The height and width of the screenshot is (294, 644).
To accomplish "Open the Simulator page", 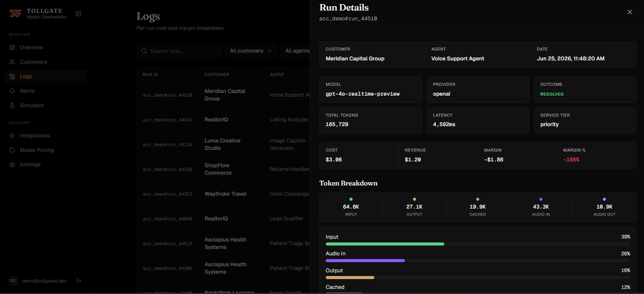I will (x=46, y=105).
